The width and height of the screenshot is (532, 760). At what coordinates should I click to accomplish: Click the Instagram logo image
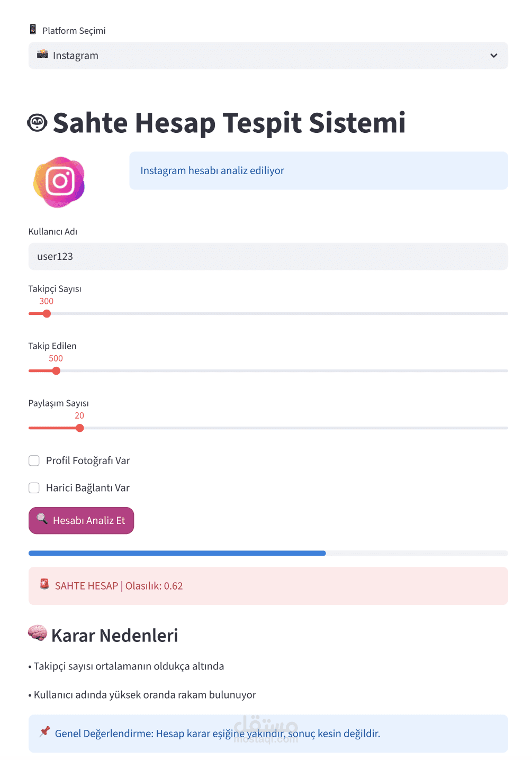click(59, 182)
